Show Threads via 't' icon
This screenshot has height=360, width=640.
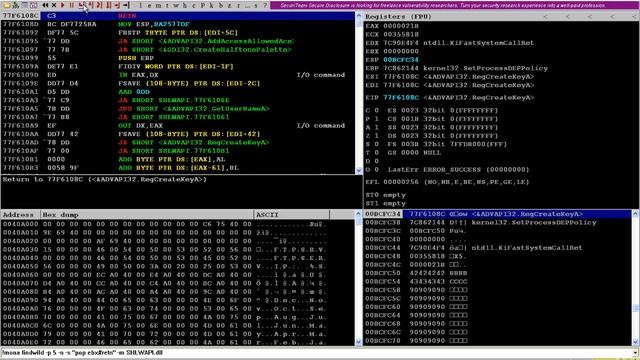pyautogui.click(x=167, y=5)
